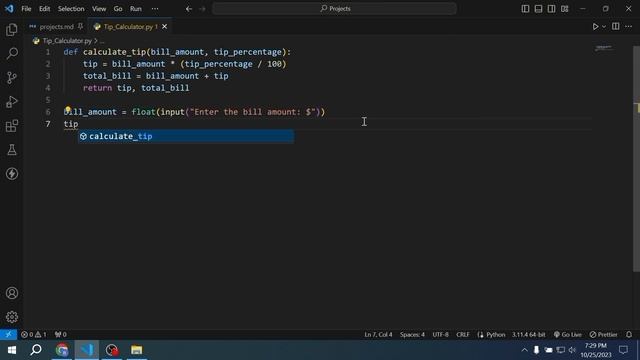
Task: Open the Accounts menu
Action: tap(12, 293)
